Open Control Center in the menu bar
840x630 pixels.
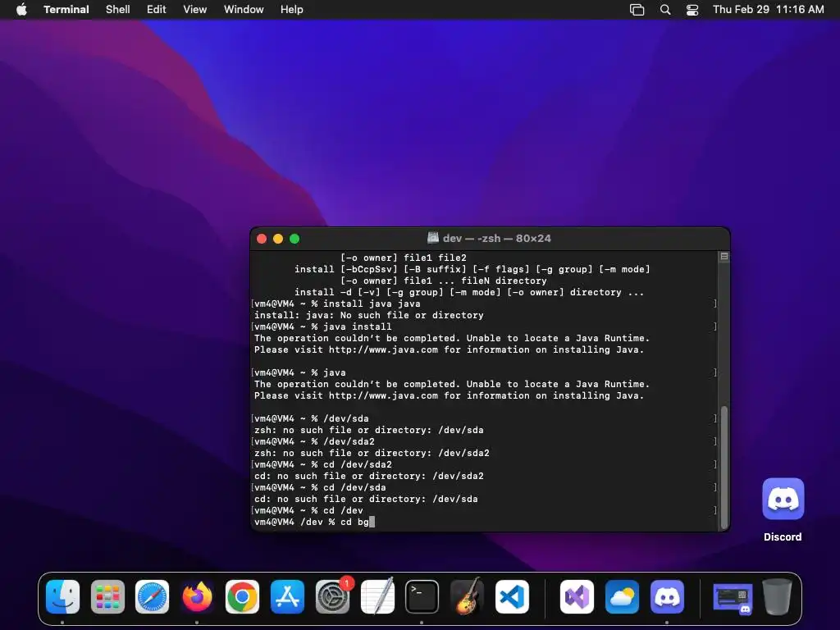(x=692, y=10)
